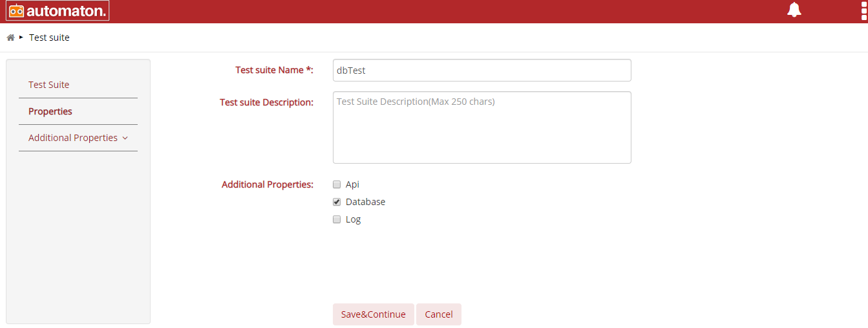Click the breadcrumb arrow separator
The width and height of the screenshot is (868, 328).
(21, 38)
